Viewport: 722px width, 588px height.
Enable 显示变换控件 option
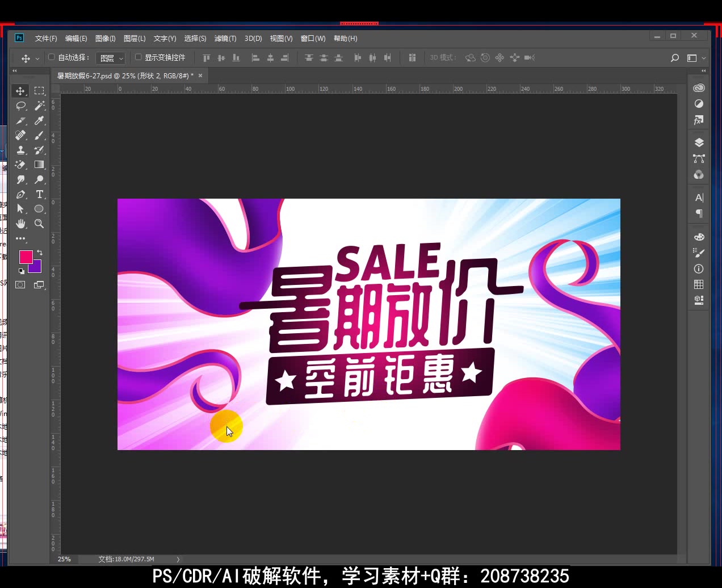[137, 57]
